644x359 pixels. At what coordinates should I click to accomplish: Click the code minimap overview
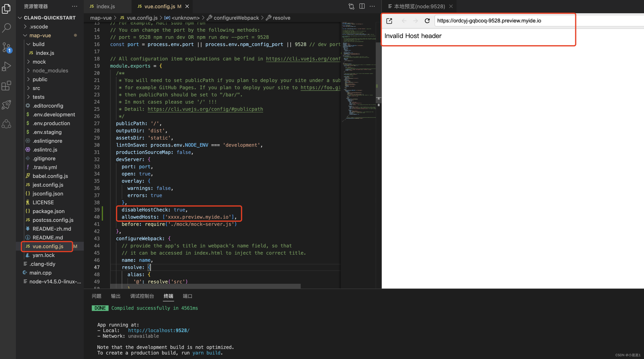pos(358,73)
